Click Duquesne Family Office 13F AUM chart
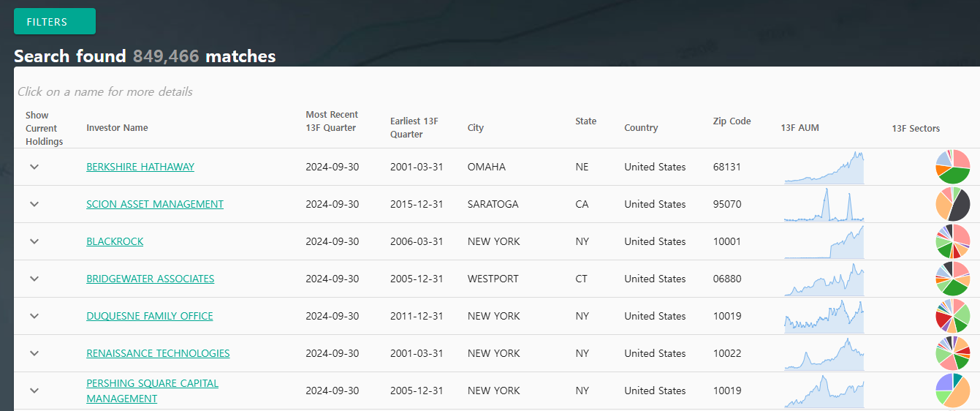The image size is (980, 411). [x=824, y=316]
